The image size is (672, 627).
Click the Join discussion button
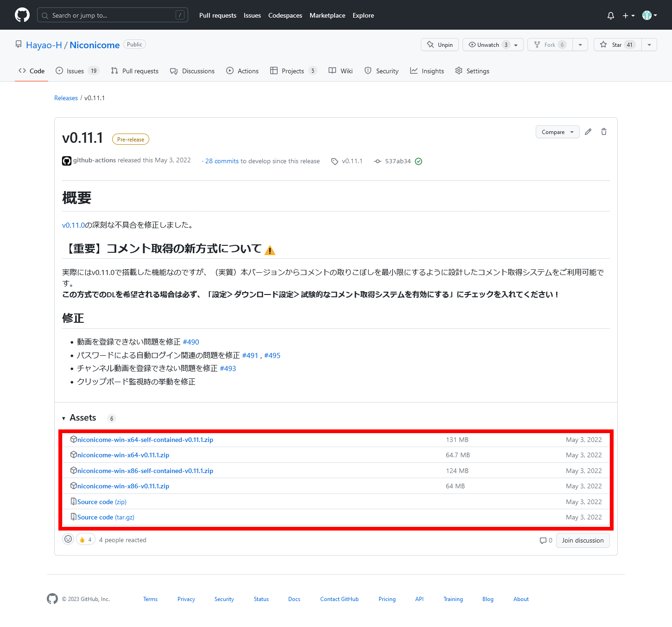coord(583,540)
